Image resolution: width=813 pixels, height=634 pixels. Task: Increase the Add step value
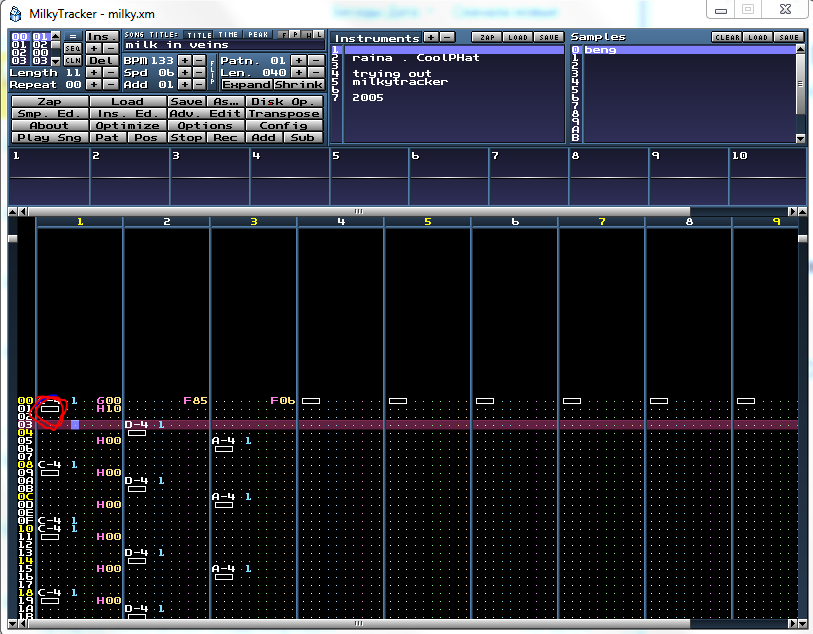coord(185,84)
